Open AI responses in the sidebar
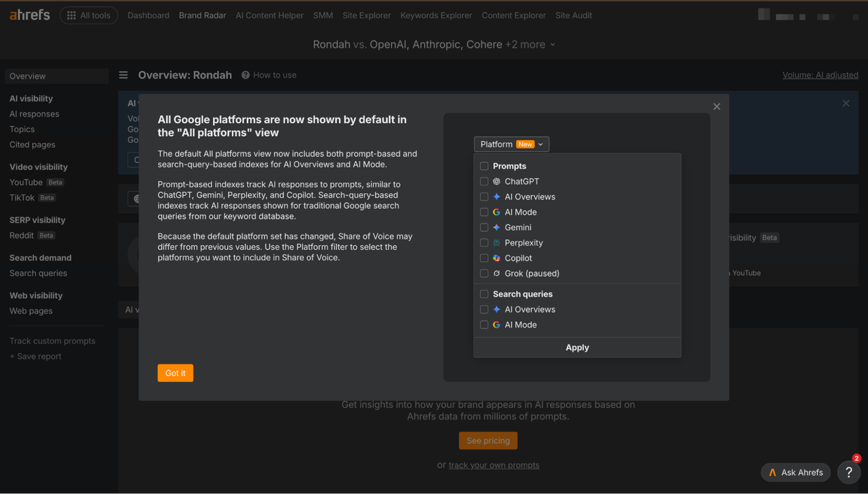Image resolution: width=868 pixels, height=494 pixels. (x=34, y=114)
